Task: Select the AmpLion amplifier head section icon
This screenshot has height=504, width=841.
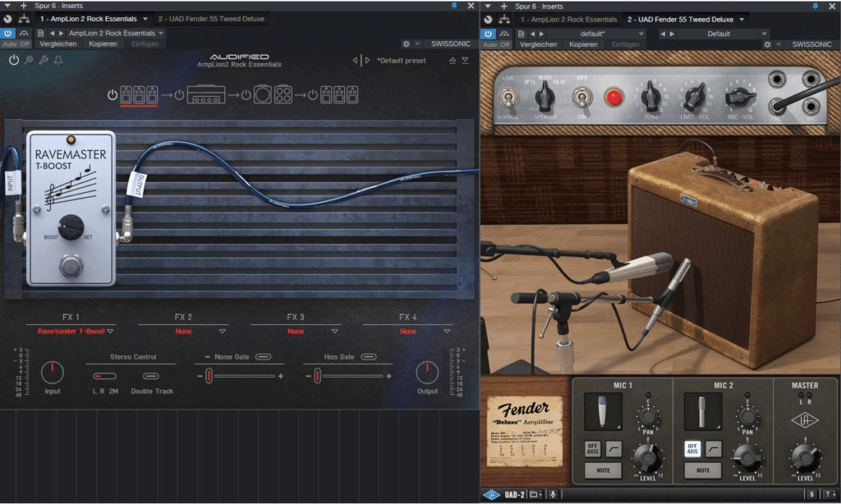Action: pos(205,95)
